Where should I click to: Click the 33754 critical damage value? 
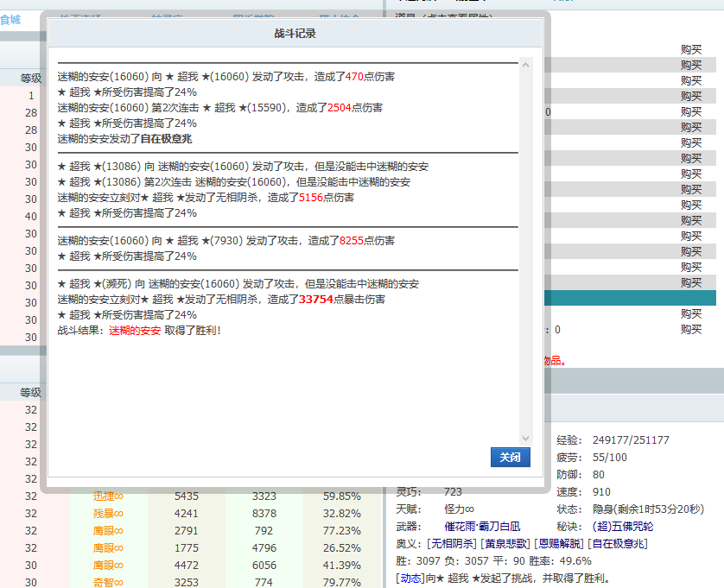pos(316,299)
